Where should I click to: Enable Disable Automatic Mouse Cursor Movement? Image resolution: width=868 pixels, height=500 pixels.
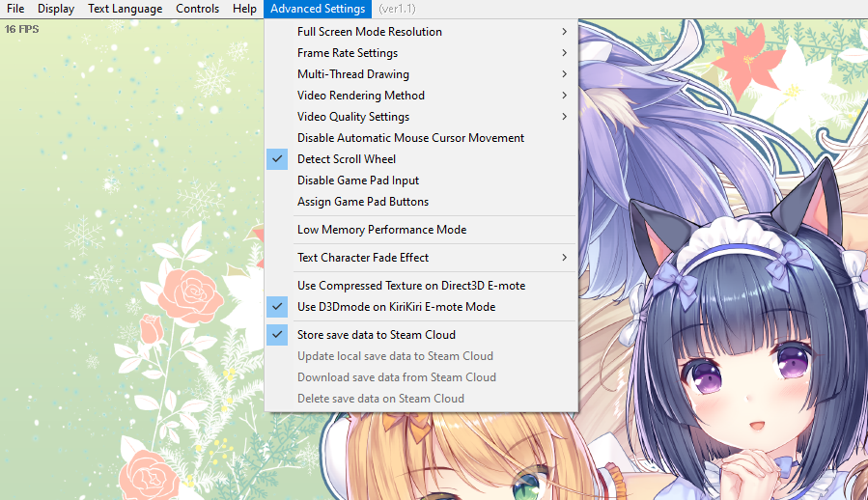tap(410, 138)
